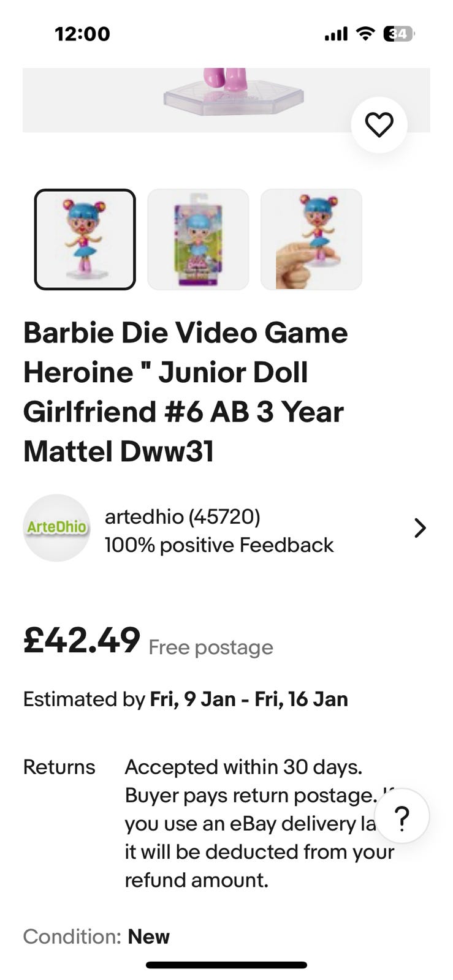
Task: Tap the Free postage label
Action: click(211, 647)
